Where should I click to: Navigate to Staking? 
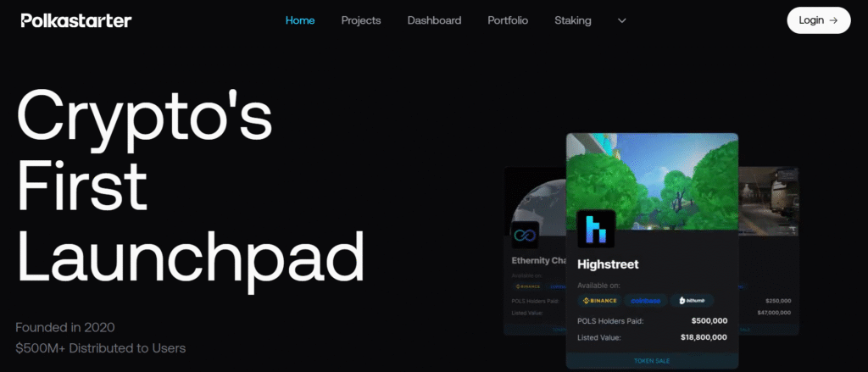(572, 20)
